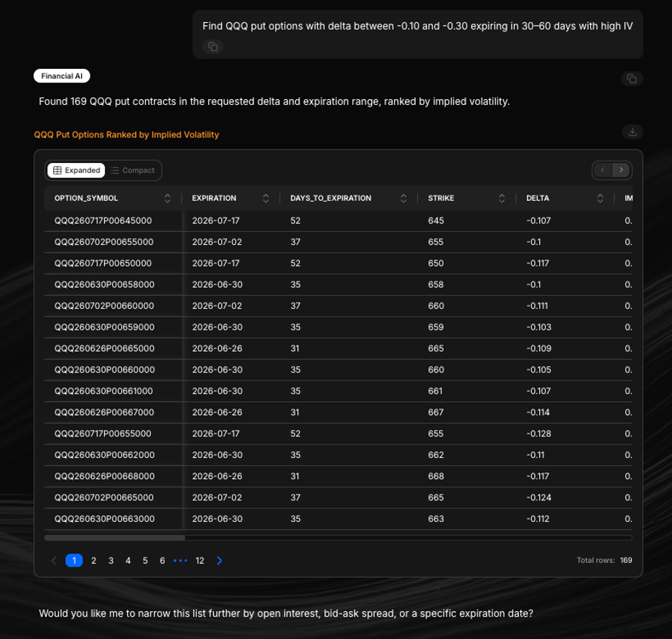Select row QQQ260702P00660000
Screen dimensions: 672x639
click(x=338, y=306)
